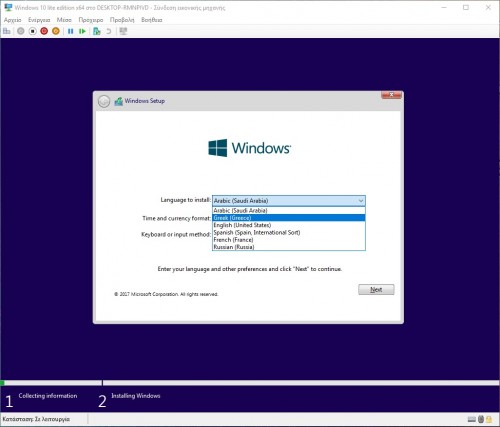The image size is (500, 427).
Task: Click the lock icon in the status bar
Action: pyautogui.click(x=489, y=419)
